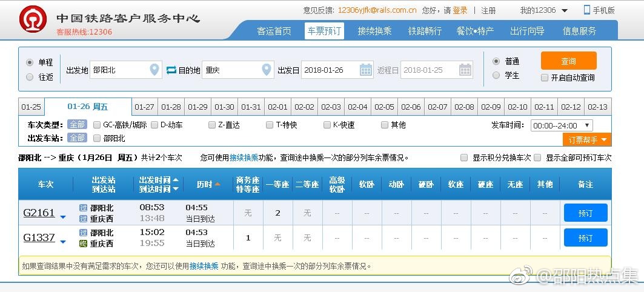Select the 02-05 date tab
This screenshot has height=292, width=644.
pos(385,107)
